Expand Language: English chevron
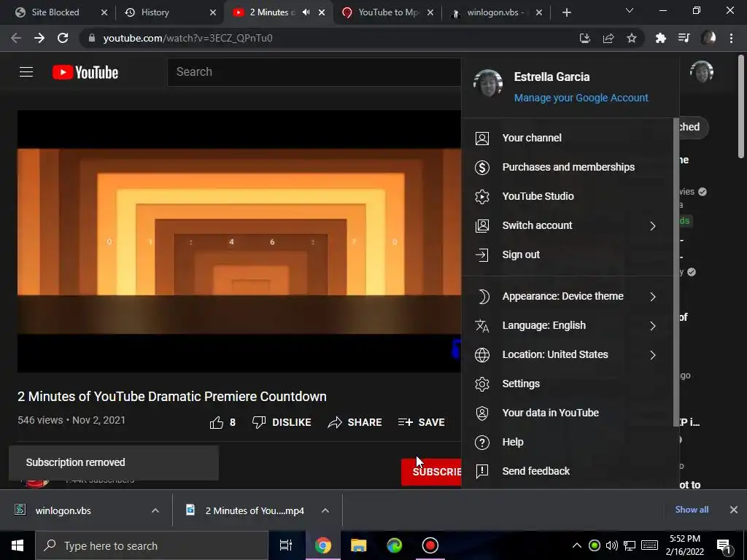This screenshot has height=560, width=747. (653, 326)
